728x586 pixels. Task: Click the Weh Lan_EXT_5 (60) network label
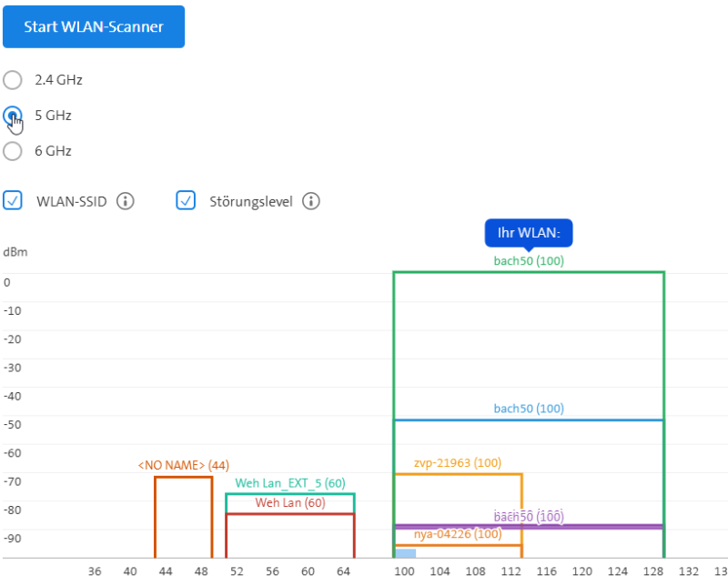(290, 483)
